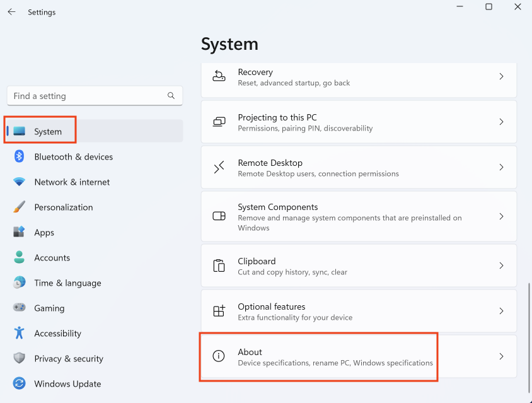This screenshot has height=403, width=532.
Task: Click the Projecting to this PC icon
Action: [219, 122]
